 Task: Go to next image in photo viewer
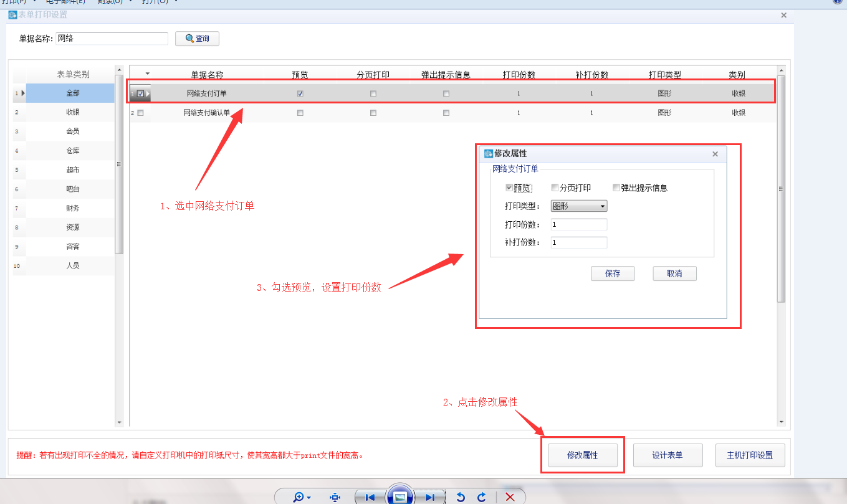click(429, 497)
